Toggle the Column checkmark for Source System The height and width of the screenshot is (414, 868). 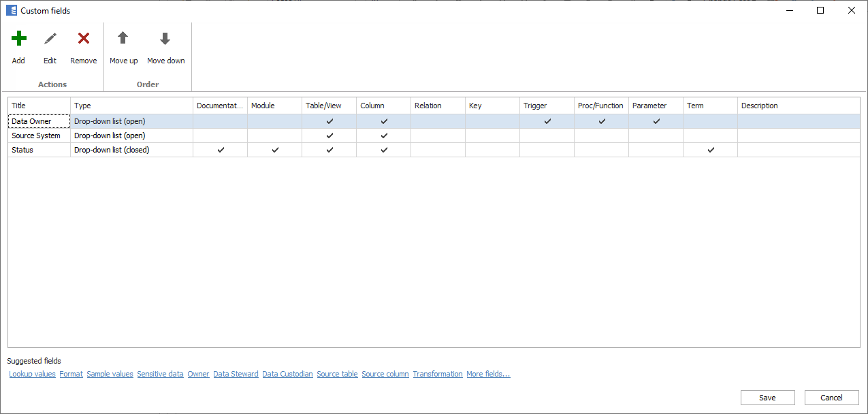pyautogui.click(x=383, y=136)
